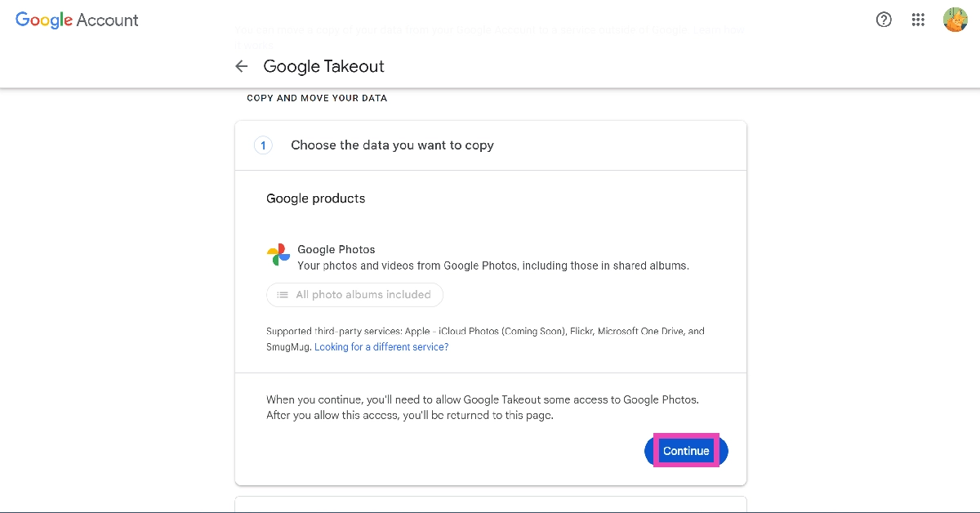
Task: Open the Google apps grid launcher
Action: [x=918, y=20]
